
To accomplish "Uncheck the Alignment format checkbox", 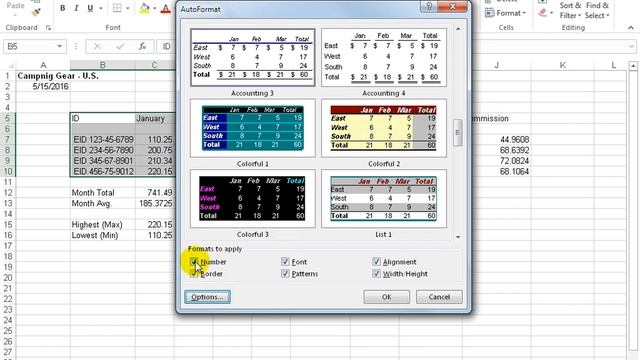I will (376, 262).
